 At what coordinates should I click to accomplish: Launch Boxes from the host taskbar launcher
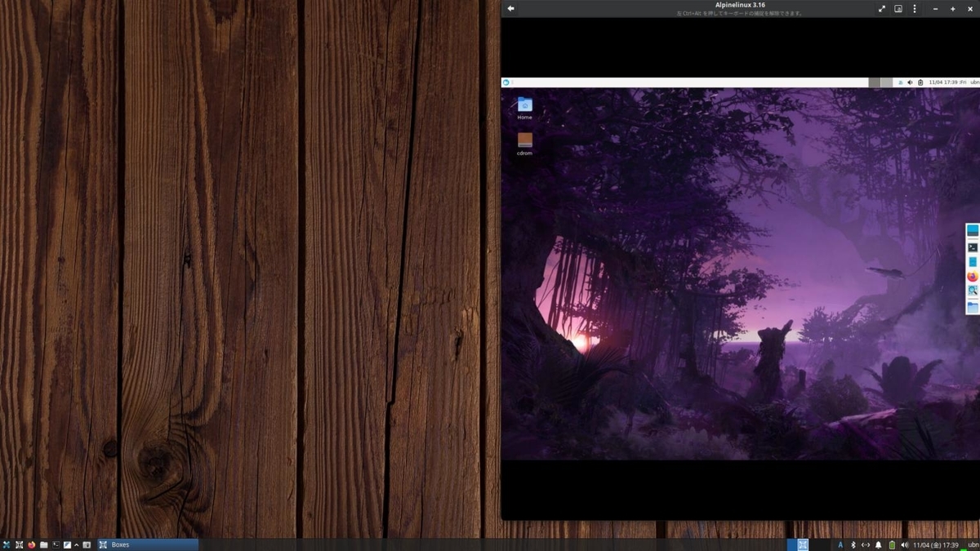pos(19,544)
